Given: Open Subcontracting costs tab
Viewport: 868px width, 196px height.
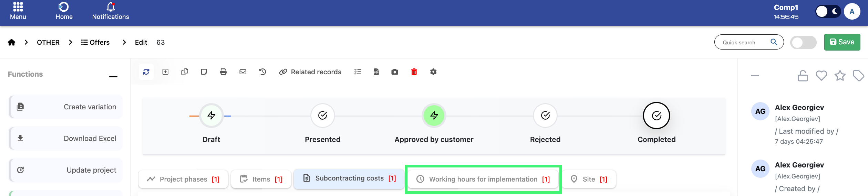Looking at the screenshot, I should click(349, 178).
